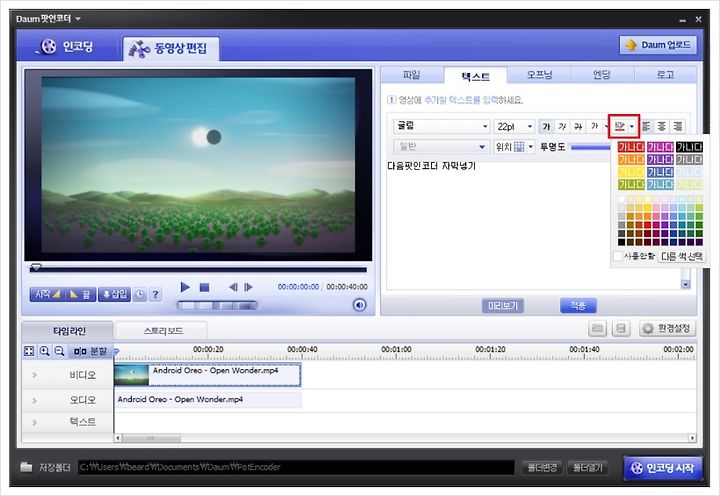Adjust the 투명도 transparency slider
Screen dimensions: 720x496
coord(591,147)
